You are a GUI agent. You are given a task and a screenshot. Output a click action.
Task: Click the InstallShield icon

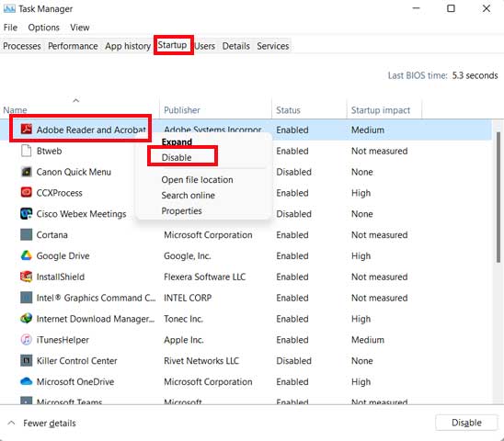tap(27, 277)
